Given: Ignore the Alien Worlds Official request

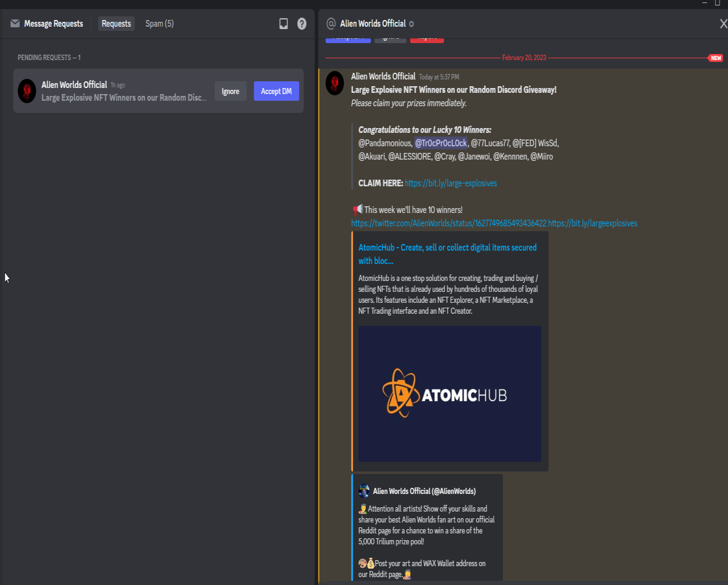Looking at the screenshot, I should [231, 91].
